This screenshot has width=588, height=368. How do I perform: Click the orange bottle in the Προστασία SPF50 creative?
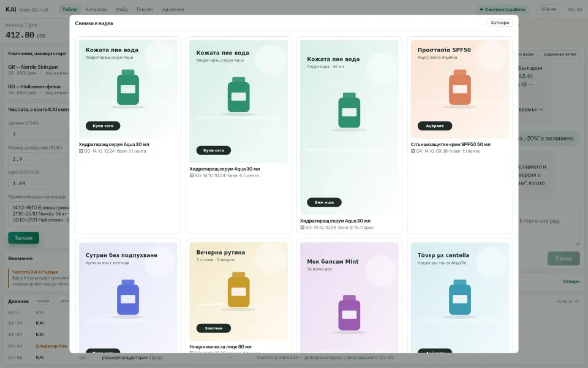tap(460, 87)
